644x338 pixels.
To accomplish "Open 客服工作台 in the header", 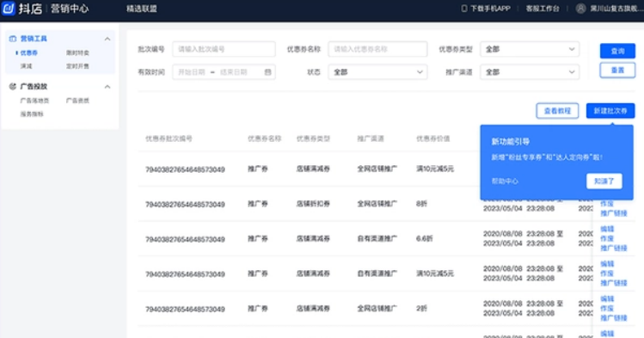I will (543, 9).
